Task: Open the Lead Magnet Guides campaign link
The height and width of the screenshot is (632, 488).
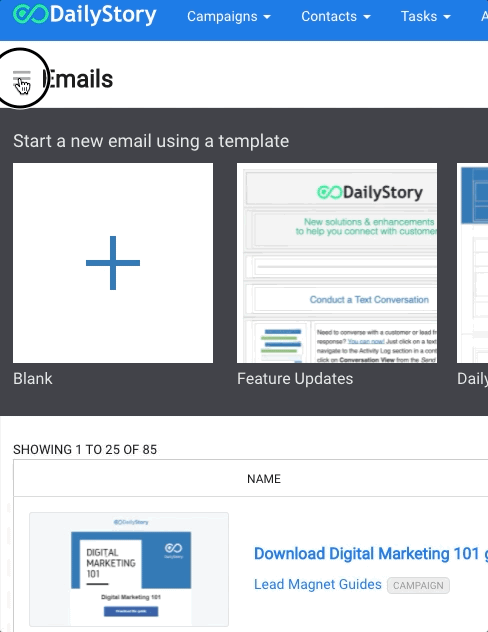Action: [x=318, y=584]
